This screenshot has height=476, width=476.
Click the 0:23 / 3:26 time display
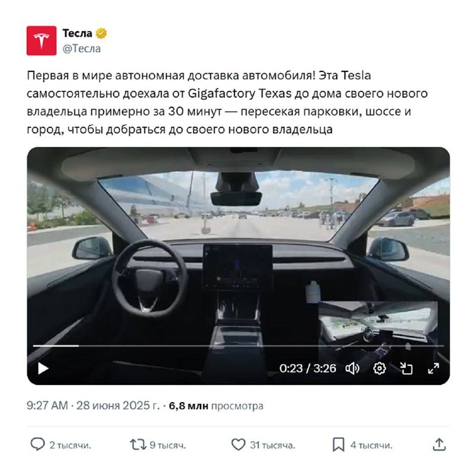308,368
